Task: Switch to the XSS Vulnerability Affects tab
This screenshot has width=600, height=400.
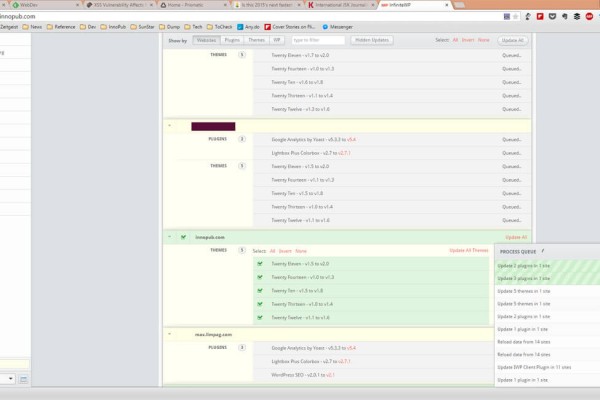Action: pyautogui.click(x=119, y=5)
